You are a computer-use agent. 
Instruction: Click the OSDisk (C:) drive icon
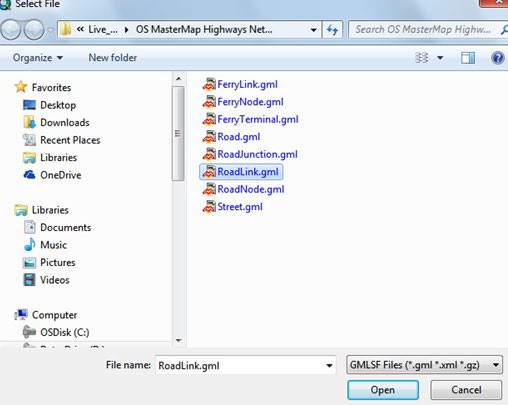(29, 332)
